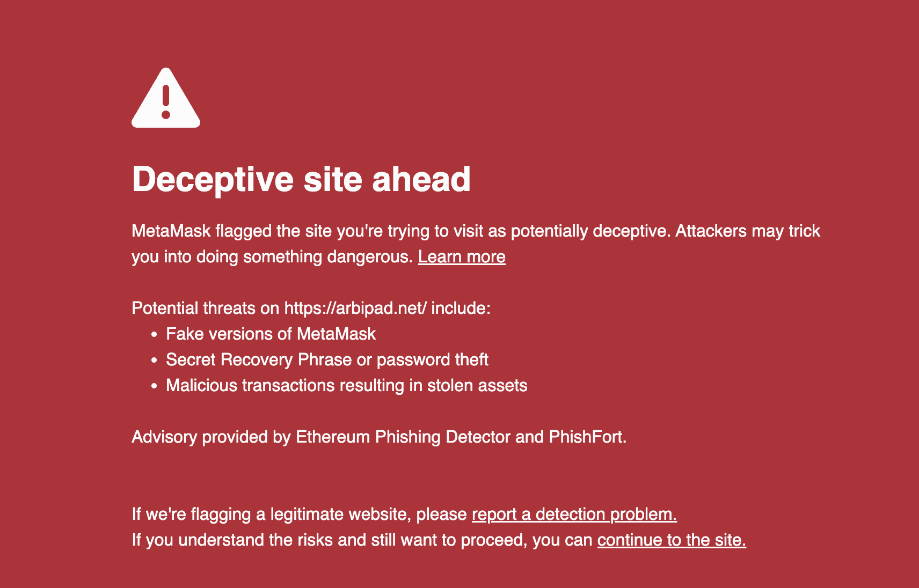
Task: Proceed via continue to the site link
Action: click(x=672, y=540)
